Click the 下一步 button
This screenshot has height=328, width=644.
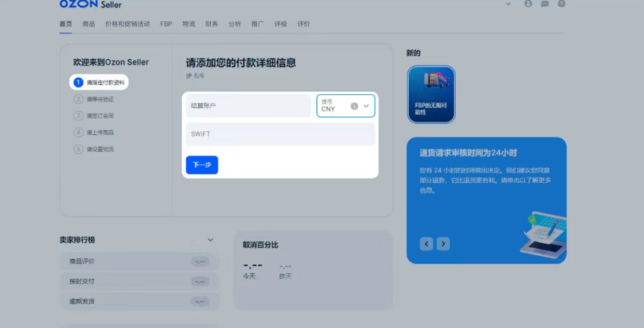(202, 165)
